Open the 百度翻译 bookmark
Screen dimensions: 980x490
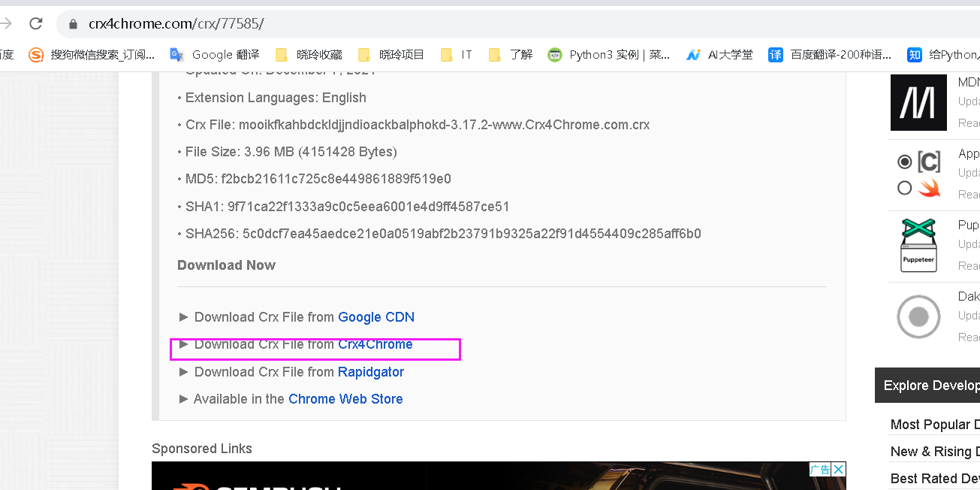[x=830, y=54]
